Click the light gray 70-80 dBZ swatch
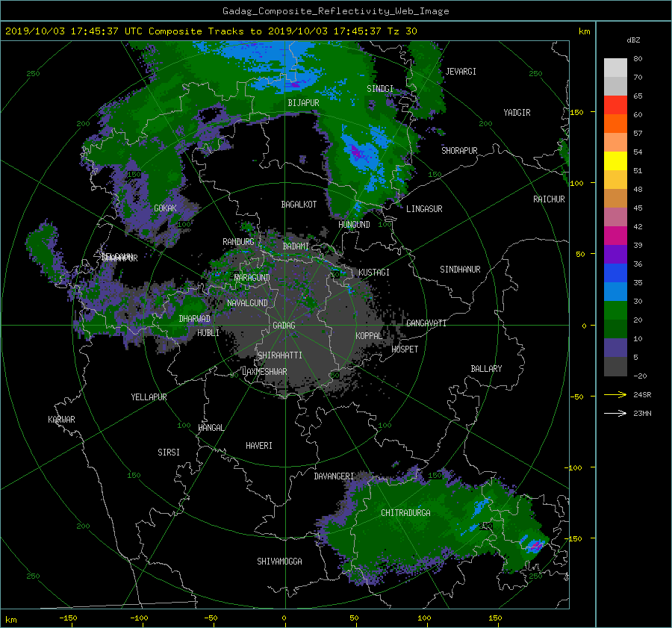672x628 pixels. tap(615, 67)
